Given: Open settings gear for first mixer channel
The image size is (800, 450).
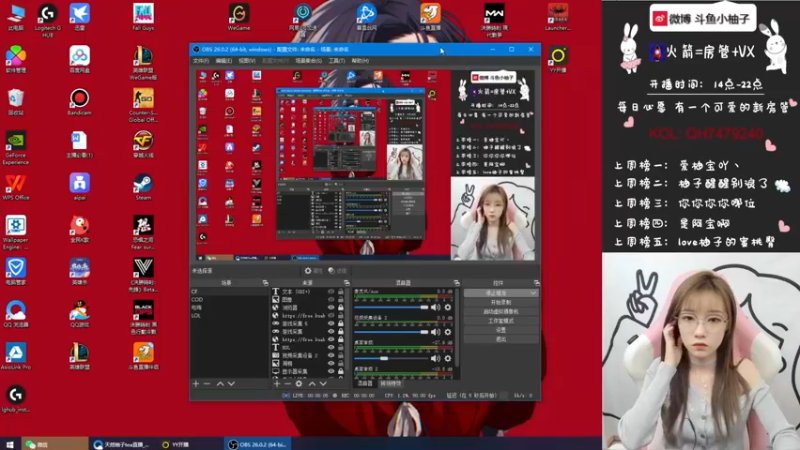Looking at the screenshot, I should coord(448,307).
